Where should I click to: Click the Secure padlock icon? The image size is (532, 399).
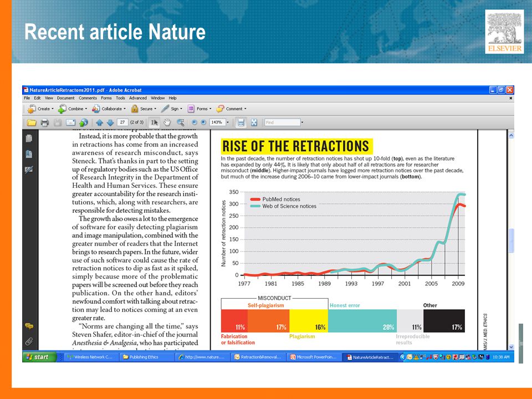pos(135,109)
